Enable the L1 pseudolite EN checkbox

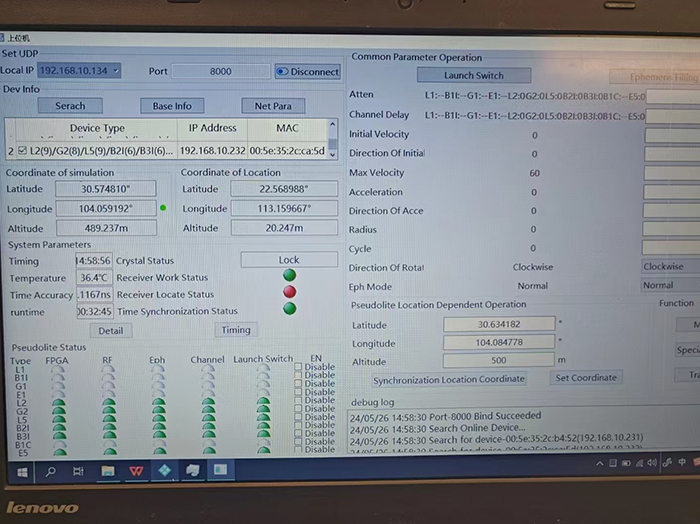tap(298, 368)
